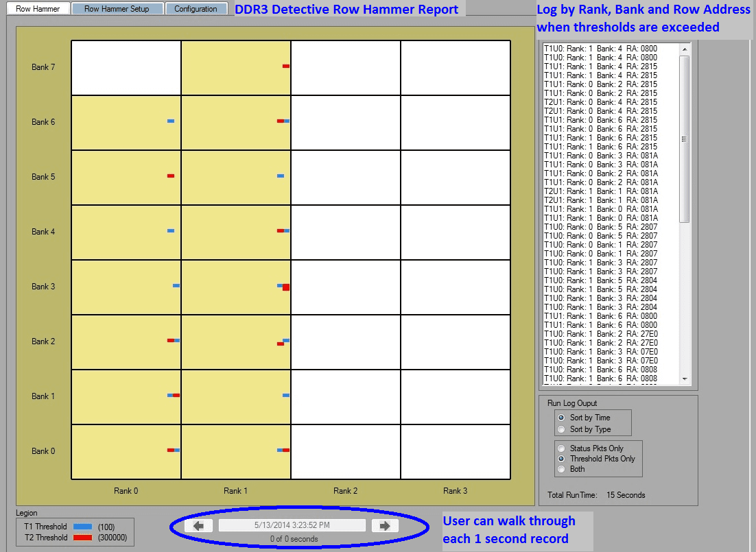
Task: Click the log list scrollbar thumb
Action: tap(685, 139)
